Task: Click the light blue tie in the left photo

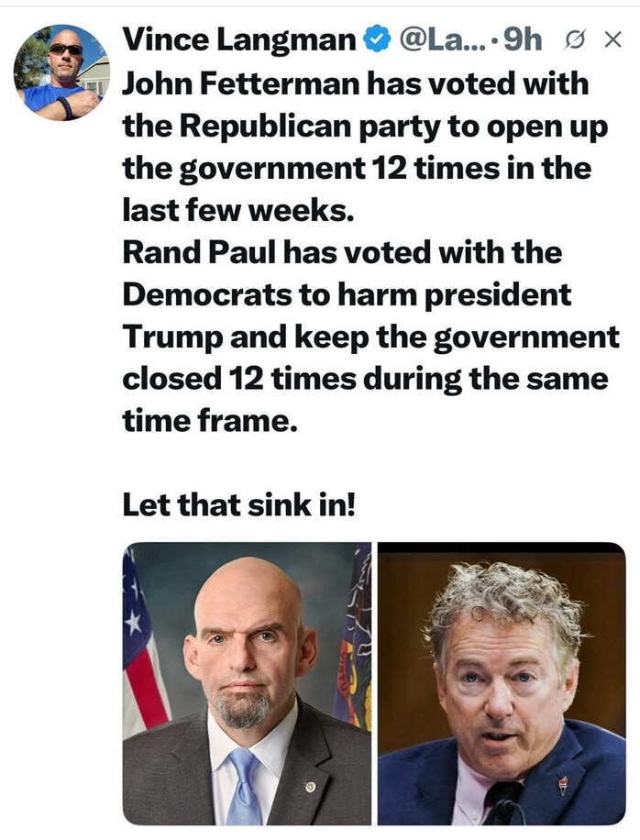Action: pos(244,786)
